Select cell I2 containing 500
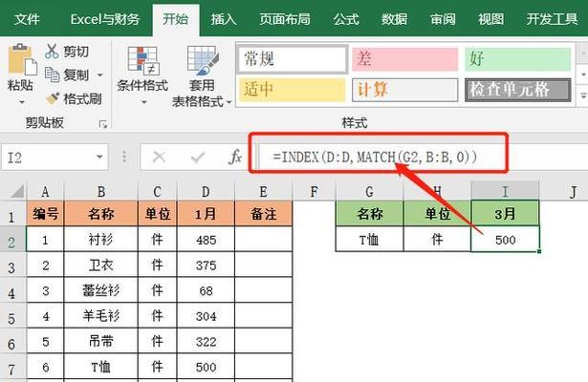The width and height of the screenshot is (588, 382). (505, 239)
